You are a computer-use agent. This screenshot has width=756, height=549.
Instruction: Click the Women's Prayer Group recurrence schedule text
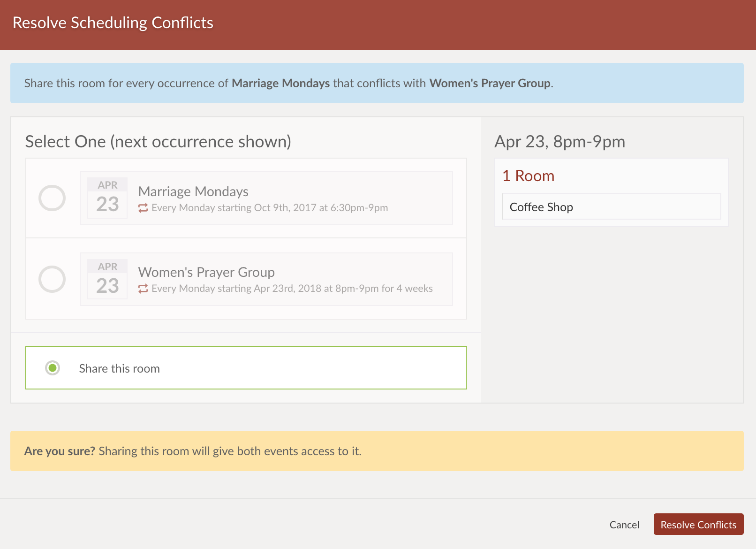[292, 289]
